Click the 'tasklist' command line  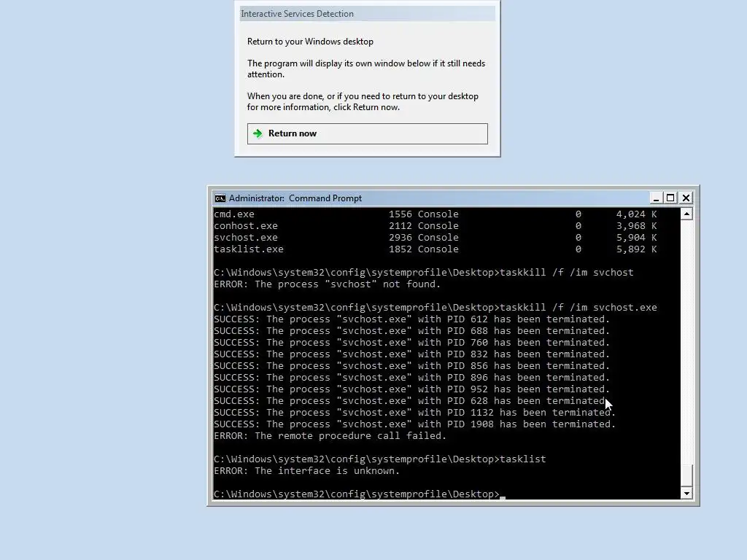pos(379,459)
